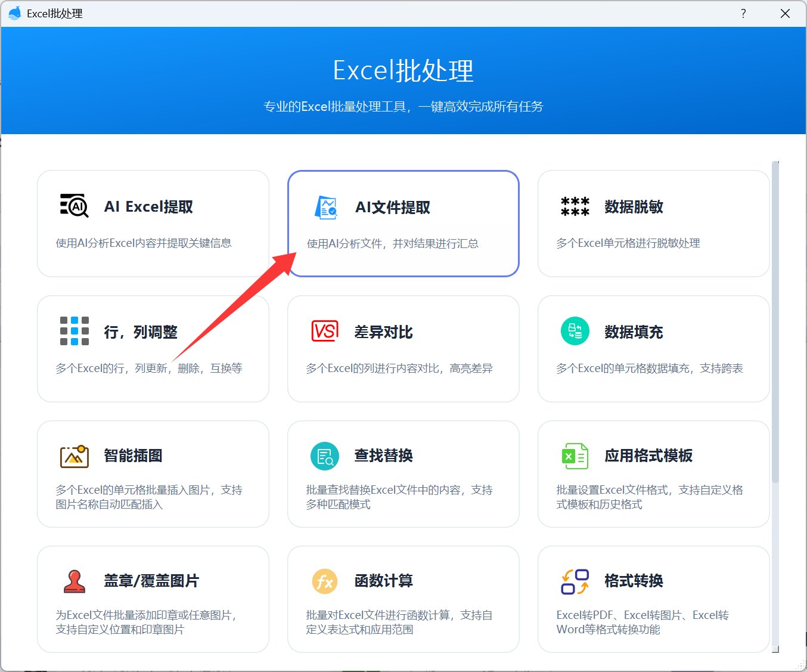
Task: Click text 多个Excel的单元格数据填充，支持跨表
Action: click(650, 368)
